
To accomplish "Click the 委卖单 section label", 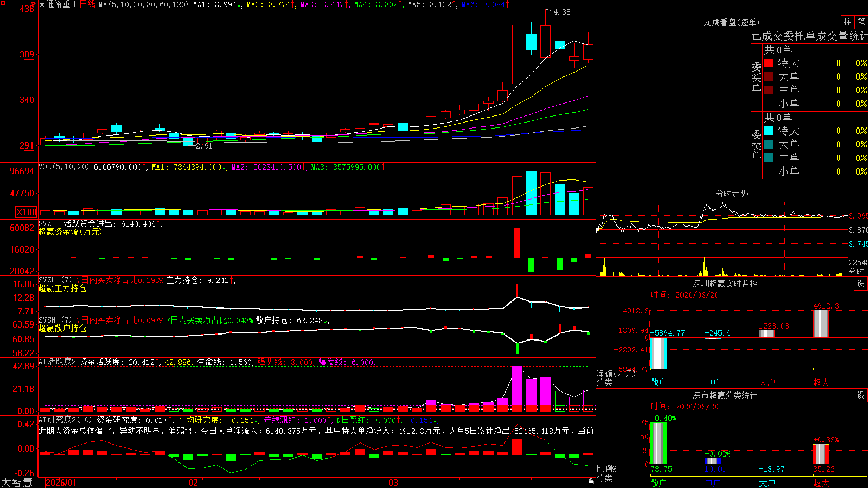I will tap(756, 145).
